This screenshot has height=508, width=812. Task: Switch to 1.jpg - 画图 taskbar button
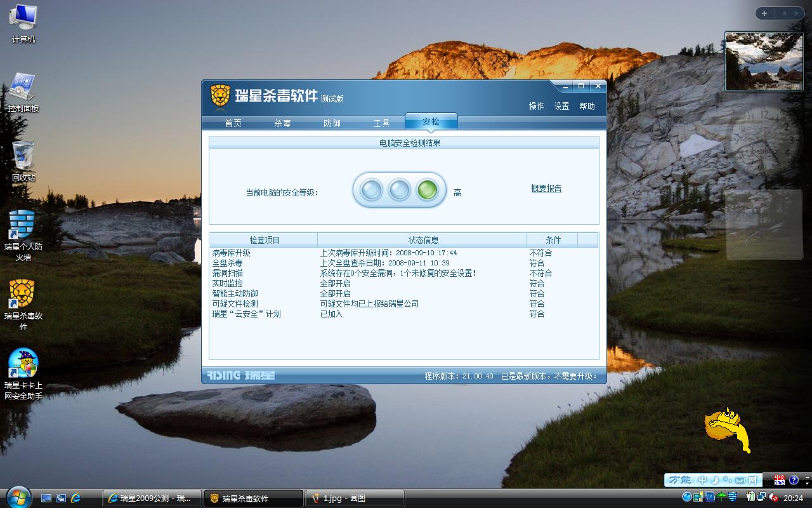pos(355,498)
